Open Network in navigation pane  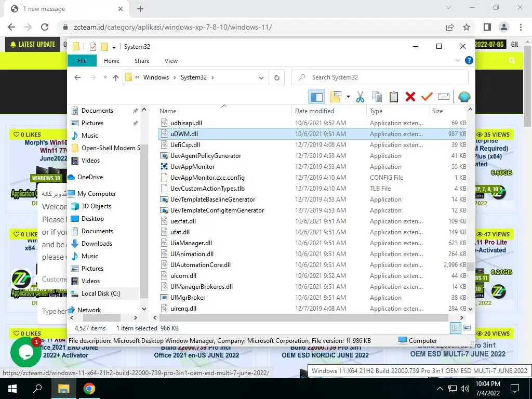[89, 310]
